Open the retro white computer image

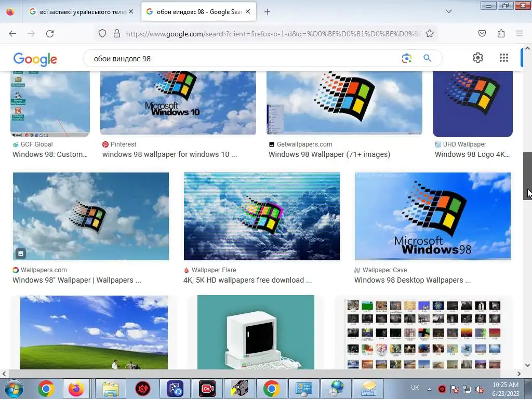(256, 332)
